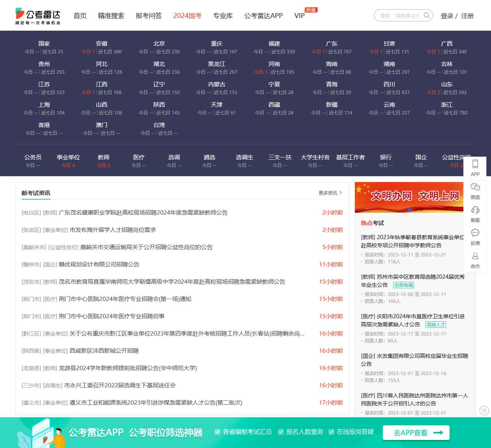Check the 各省编制考试汇总 checkbox
491x448 pixels.
217,431
